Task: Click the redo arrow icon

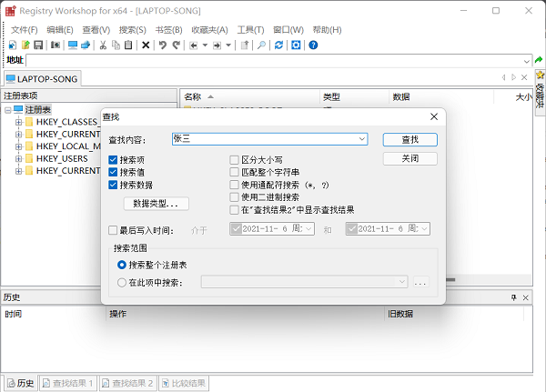Action: pyautogui.click(x=177, y=45)
